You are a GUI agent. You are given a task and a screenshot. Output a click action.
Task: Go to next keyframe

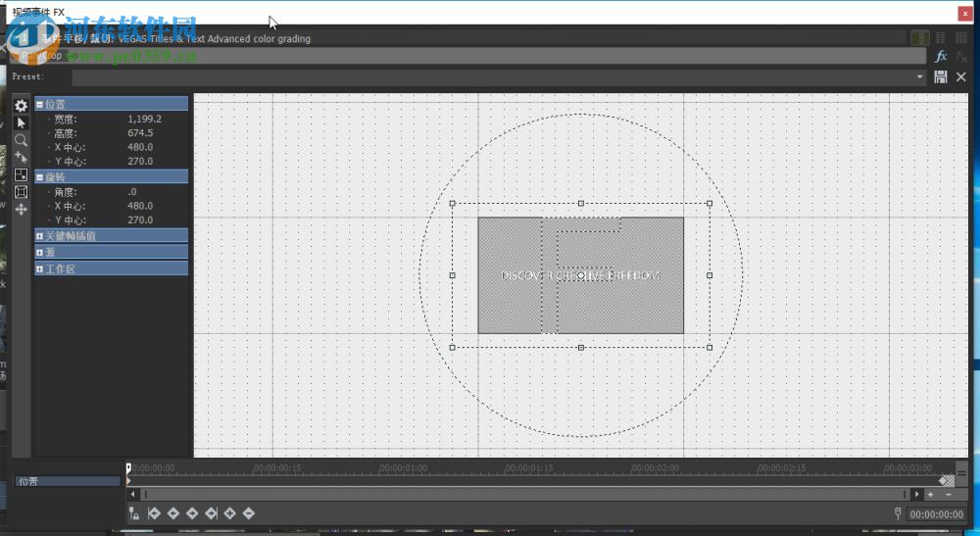pyautogui.click(x=192, y=513)
